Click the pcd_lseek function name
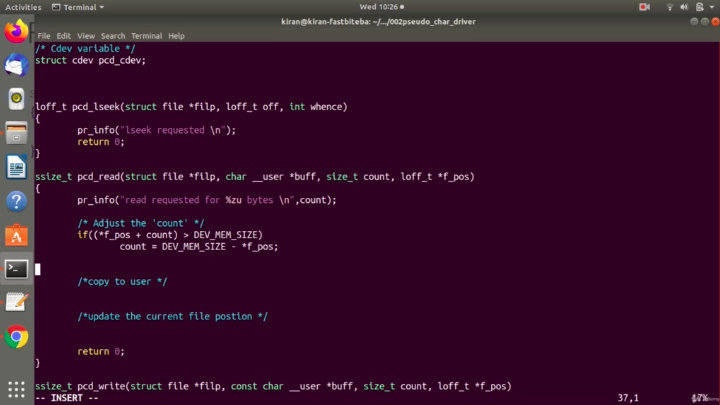720x405 pixels. click(96, 107)
